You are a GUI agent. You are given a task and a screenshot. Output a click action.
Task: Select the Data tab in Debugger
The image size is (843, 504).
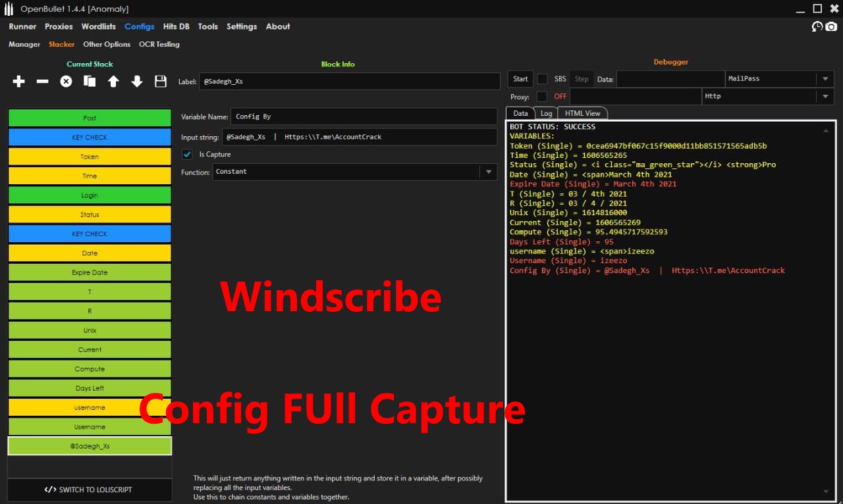520,113
